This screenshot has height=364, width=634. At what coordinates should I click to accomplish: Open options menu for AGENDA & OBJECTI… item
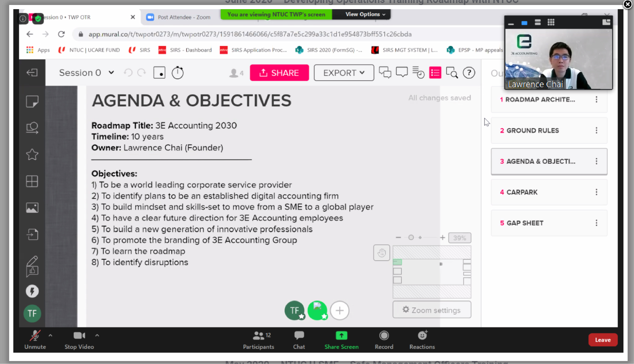(596, 161)
